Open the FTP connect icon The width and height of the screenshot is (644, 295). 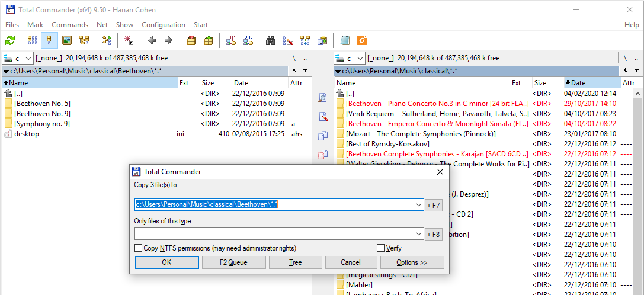click(231, 40)
